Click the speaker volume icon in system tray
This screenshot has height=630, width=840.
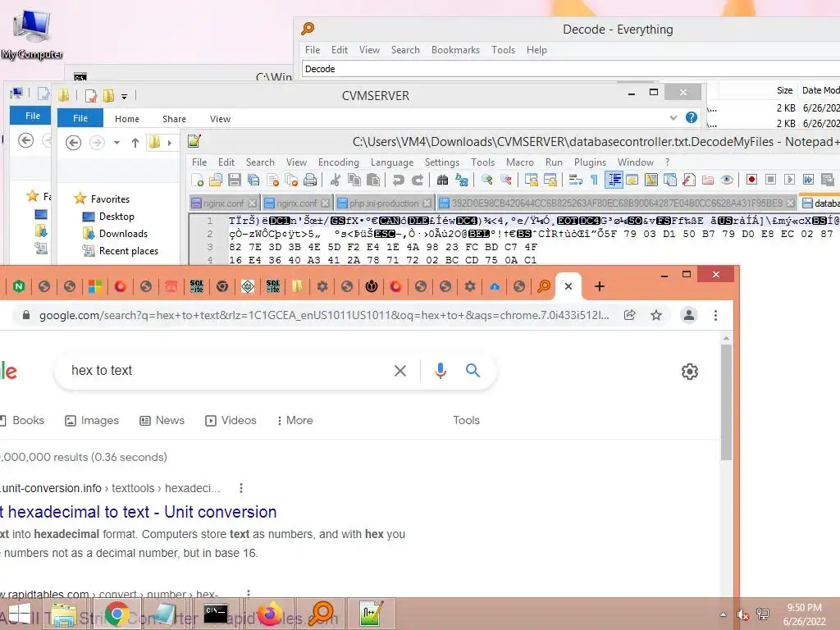tap(742, 614)
